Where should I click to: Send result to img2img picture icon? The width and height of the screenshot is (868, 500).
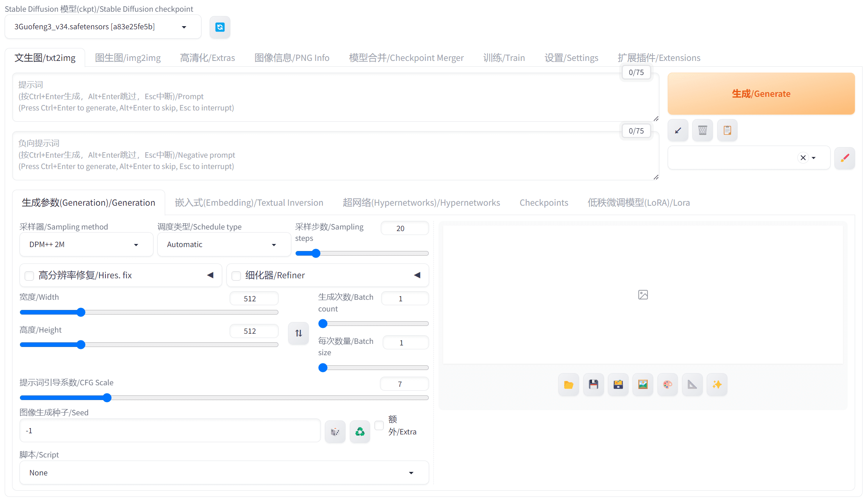(x=643, y=384)
